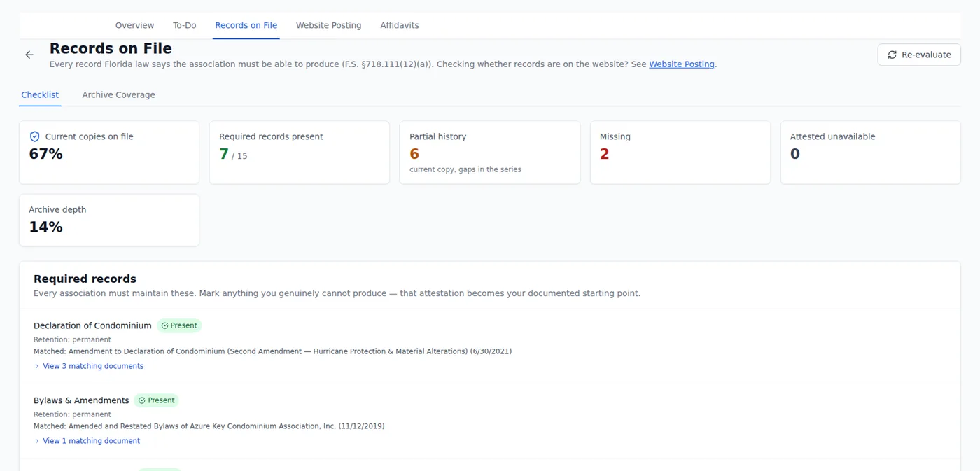Switch to the To-Do tab
The image size is (980, 471).
click(x=185, y=25)
